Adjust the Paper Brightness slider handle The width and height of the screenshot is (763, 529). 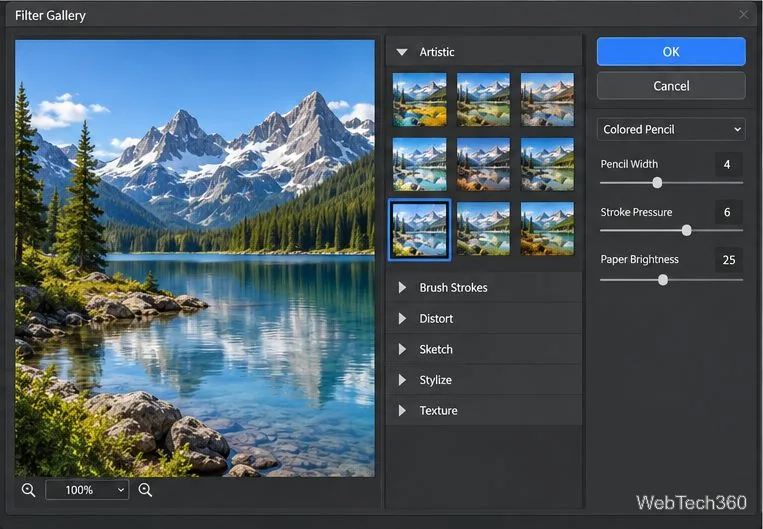(663, 280)
